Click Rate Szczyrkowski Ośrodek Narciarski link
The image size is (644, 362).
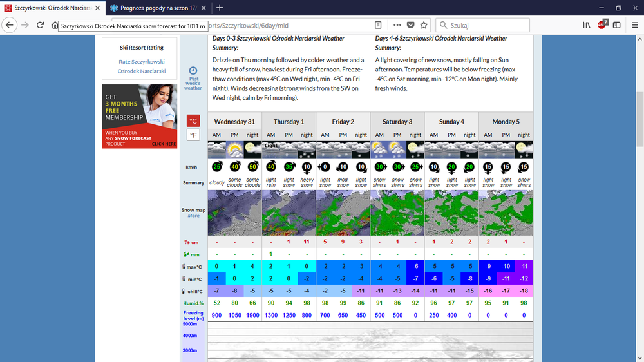point(142,66)
